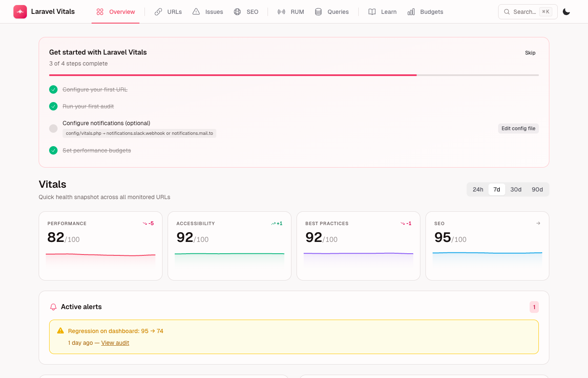Click the Regression on dashboard alert text
The width and height of the screenshot is (588, 378).
click(115, 331)
